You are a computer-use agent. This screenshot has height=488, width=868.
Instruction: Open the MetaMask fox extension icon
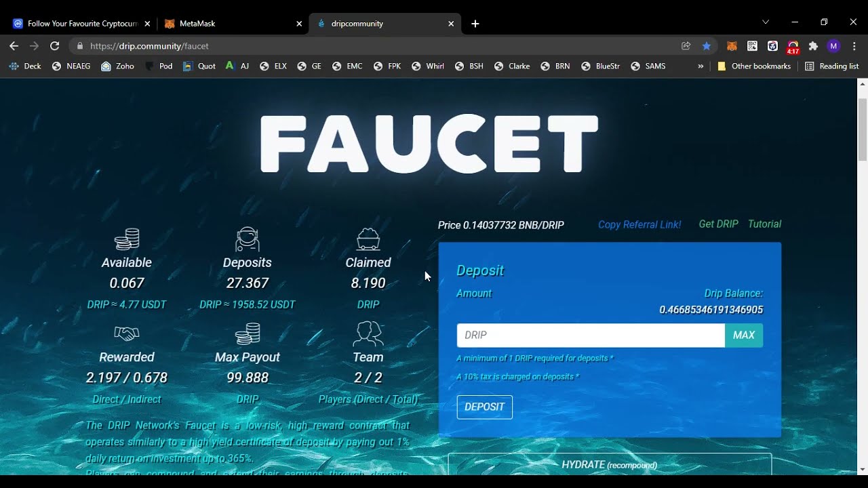[732, 46]
